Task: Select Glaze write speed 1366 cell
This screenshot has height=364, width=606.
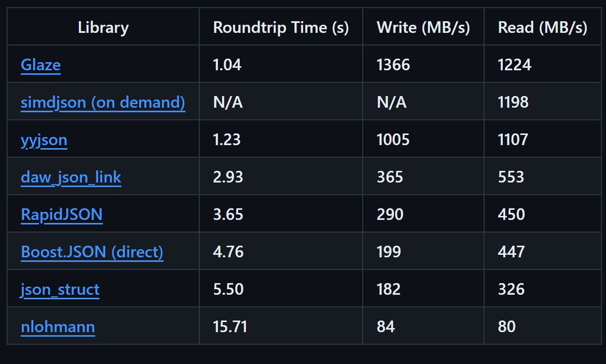Action: [x=423, y=64]
